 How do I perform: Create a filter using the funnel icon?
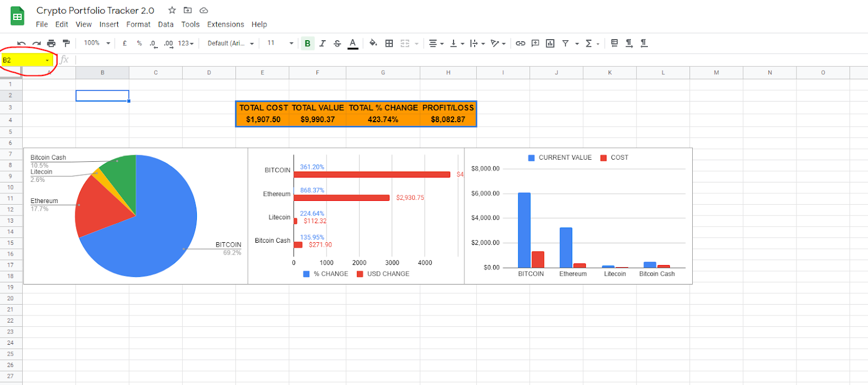click(x=565, y=43)
